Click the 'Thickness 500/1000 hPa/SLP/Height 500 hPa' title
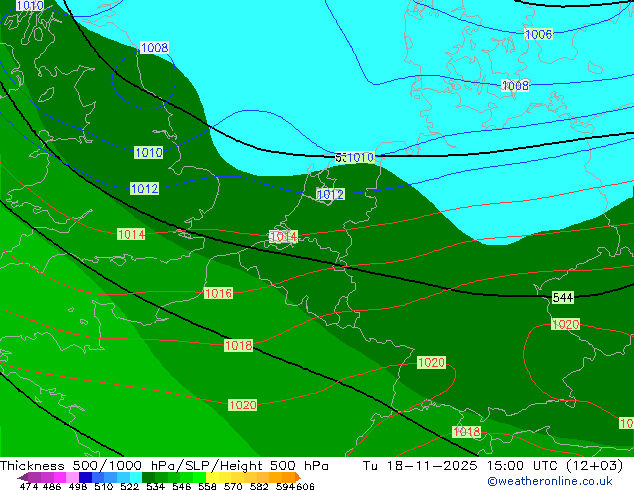Viewport: 634px width, 490px height. [x=164, y=466]
